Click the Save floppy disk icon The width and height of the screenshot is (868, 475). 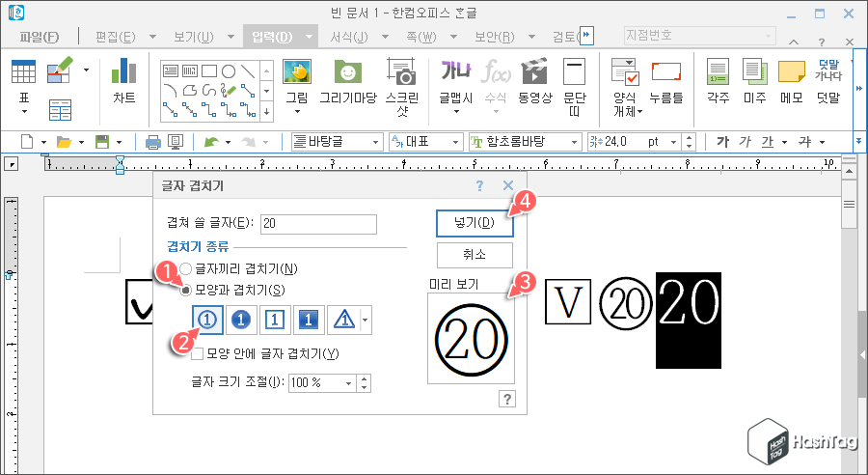102,142
